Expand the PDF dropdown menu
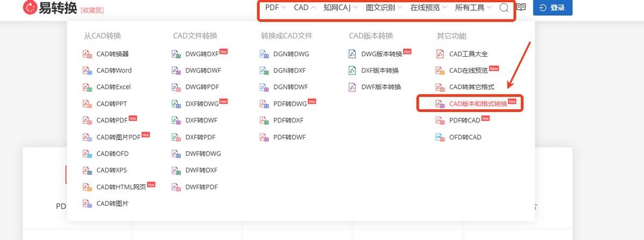This screenshot has height=240, width=644. 276,7
